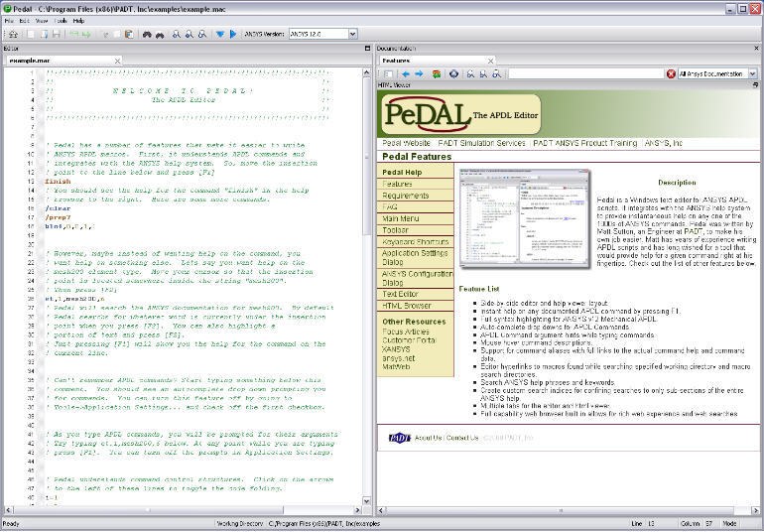The image size is (764, 532).
Task: Open the Help menu
Action: click(78, 21)
